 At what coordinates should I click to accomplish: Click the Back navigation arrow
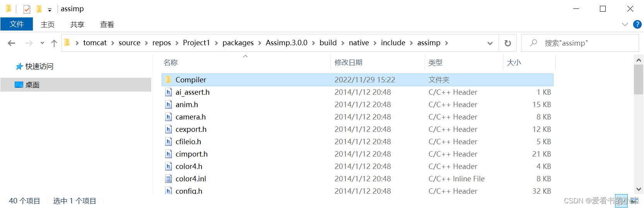[12, 43]
